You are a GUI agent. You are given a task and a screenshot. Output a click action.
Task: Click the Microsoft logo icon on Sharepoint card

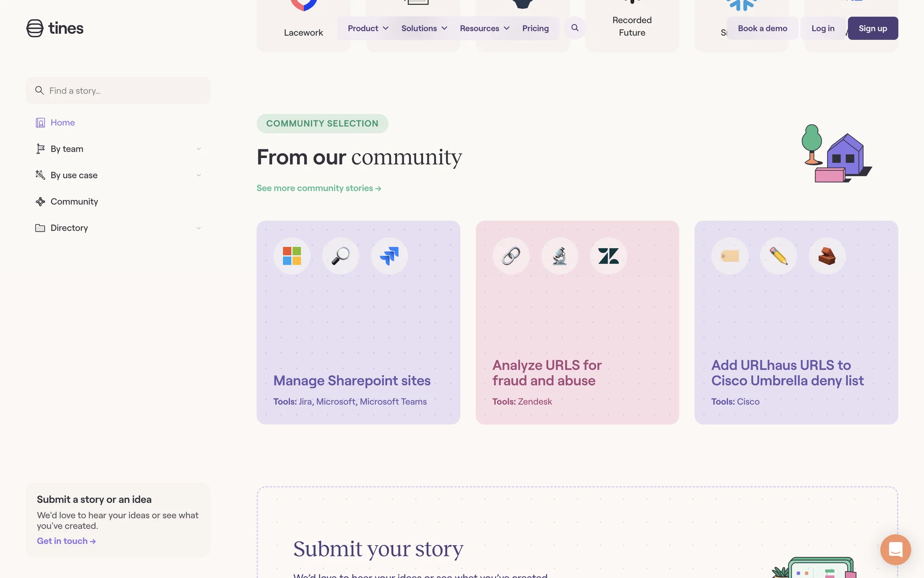pyautogui.click(x=292, y=256)
